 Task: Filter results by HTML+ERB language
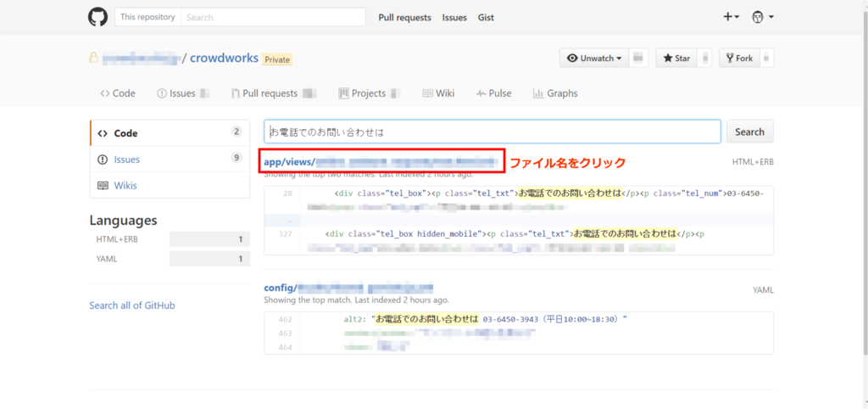(170, 238)
